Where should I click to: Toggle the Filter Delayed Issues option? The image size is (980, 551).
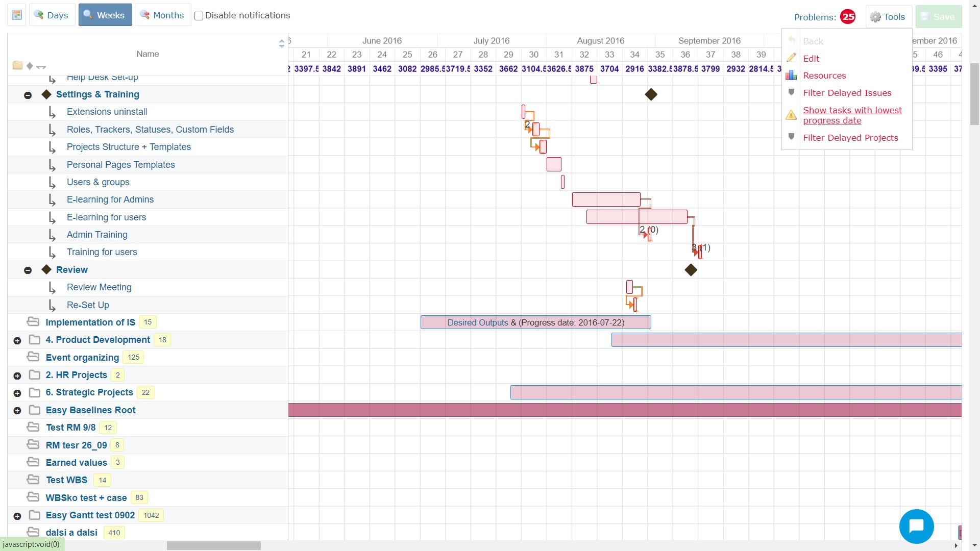click(847, 93)
